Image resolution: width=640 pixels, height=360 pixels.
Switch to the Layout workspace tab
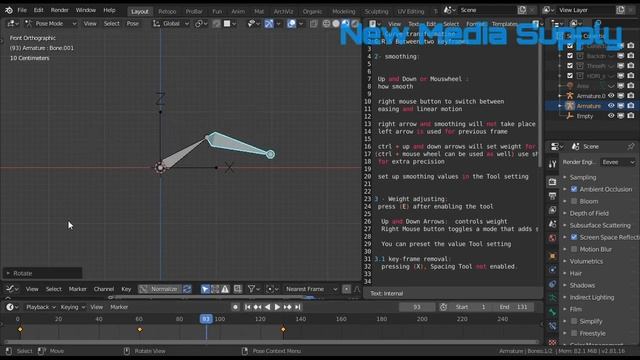click(140, 11)
